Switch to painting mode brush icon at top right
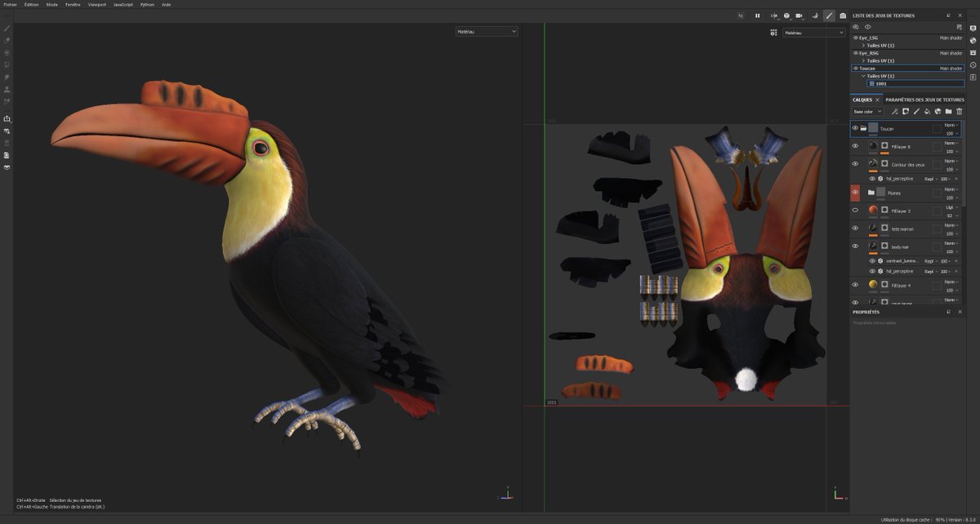980x524 pixels. [829, 16]
